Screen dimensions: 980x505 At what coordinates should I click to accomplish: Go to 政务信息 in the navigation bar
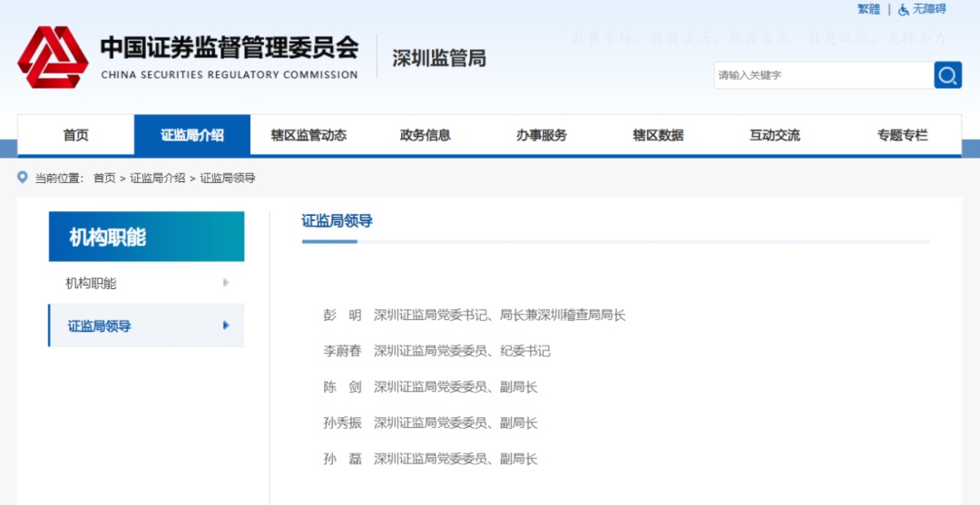click(425, 135)
